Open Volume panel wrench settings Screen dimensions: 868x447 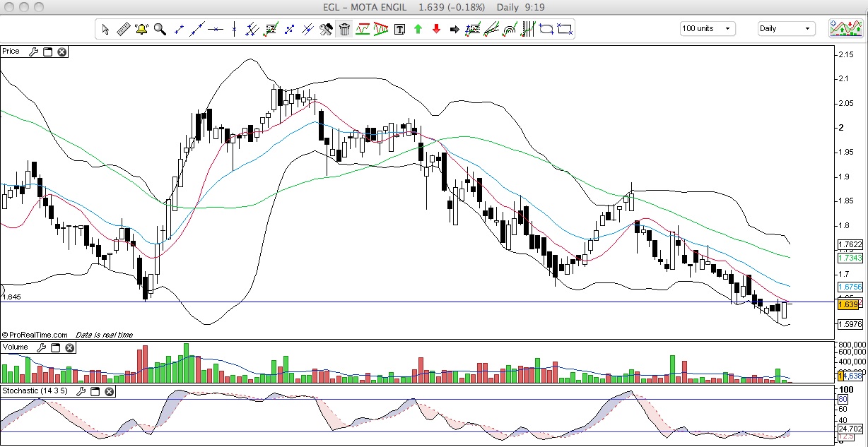point(41,348)
